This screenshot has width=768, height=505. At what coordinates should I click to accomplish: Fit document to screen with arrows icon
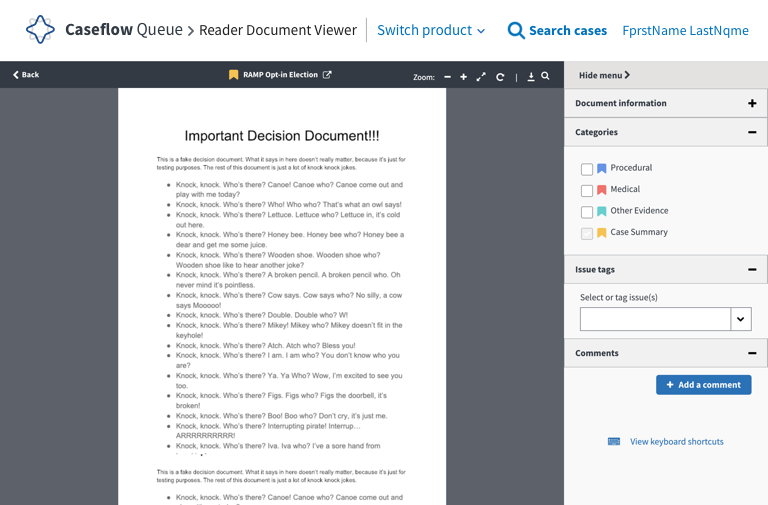481,77
